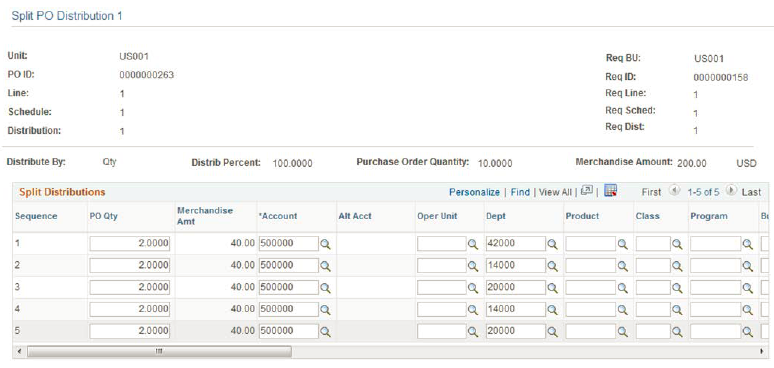Open Dept lookup in sequence 5 row
Image resolution: width=774 pixels, height=368 pixels.
point(552,331)
